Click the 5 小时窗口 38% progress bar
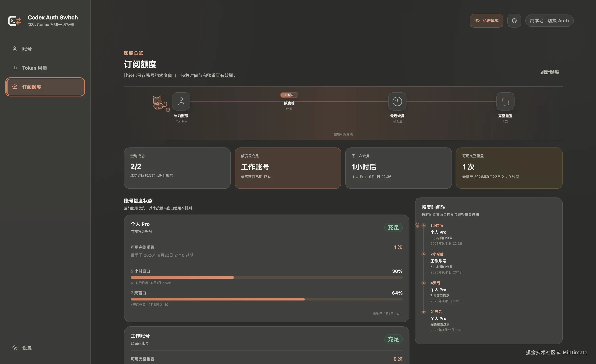Viewport: 596px width, 364px height. tap(267, 277)
